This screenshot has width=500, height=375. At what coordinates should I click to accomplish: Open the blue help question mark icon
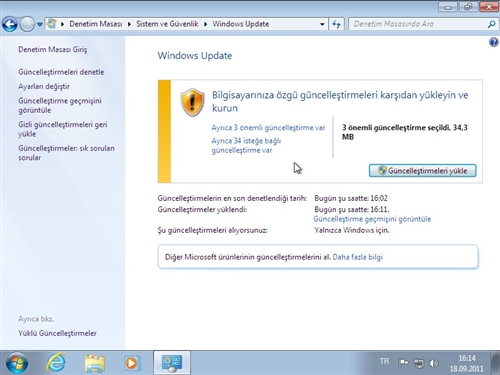pyautogui.click(x=494, y=42)
